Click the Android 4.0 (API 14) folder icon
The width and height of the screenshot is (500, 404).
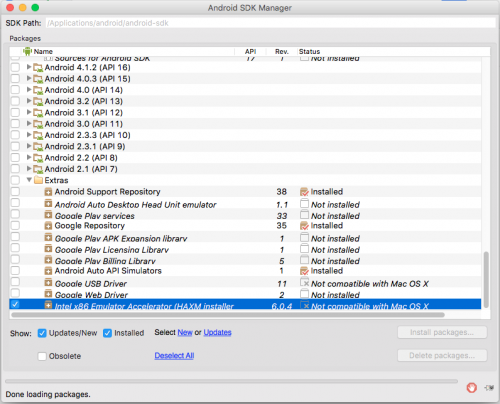click(38, 90)
